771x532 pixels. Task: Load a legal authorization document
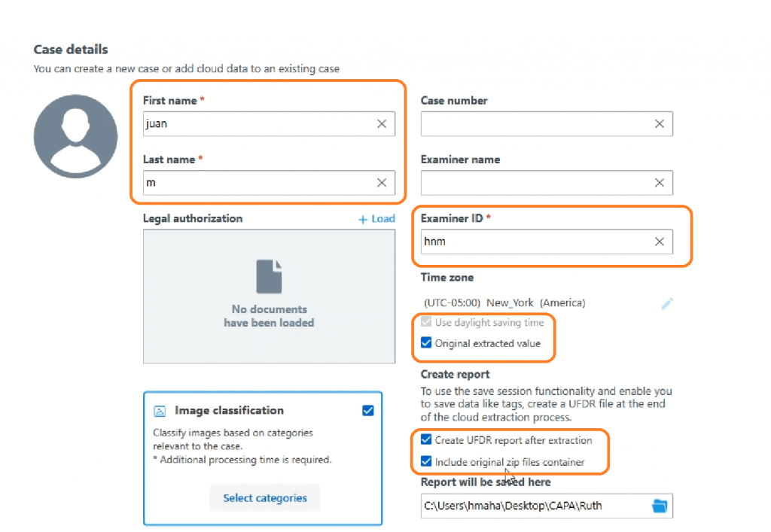click(376, 219)
